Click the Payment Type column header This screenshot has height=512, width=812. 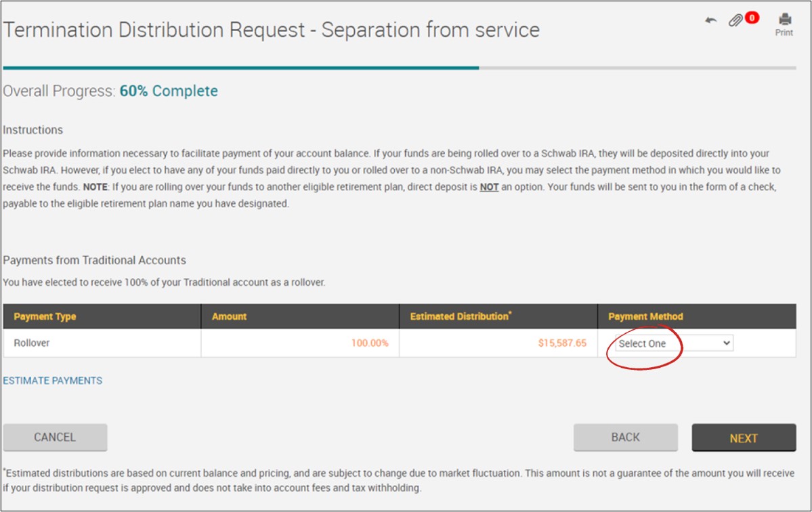[45, 316]
